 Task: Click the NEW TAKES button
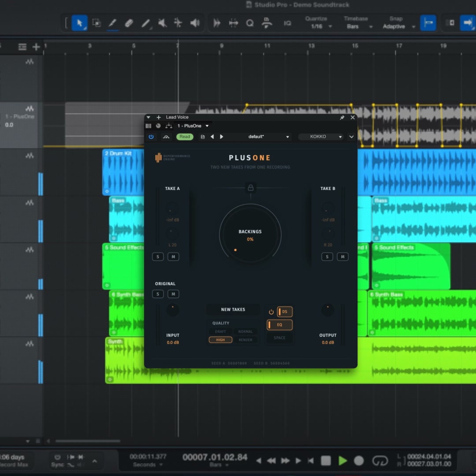pyautogui.click(x=233, y=310)
